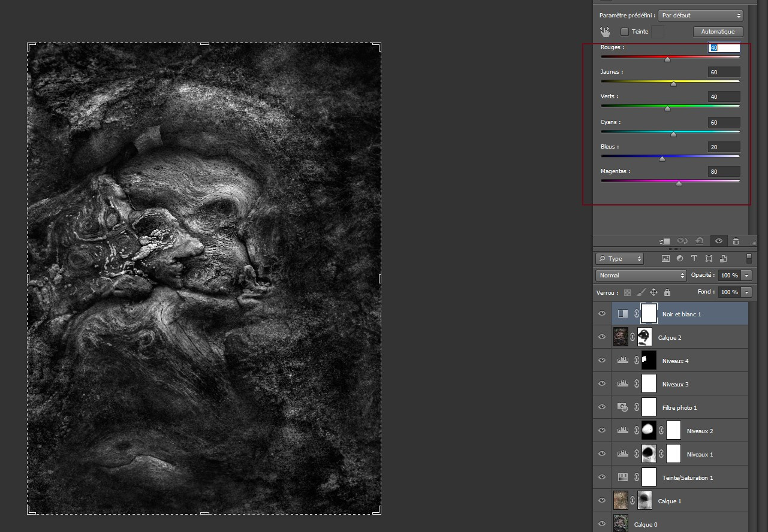Enable the Teinte checkbox
Image resolution: width=768 pixels, height=532 pixels.
(x=625, y=32)
